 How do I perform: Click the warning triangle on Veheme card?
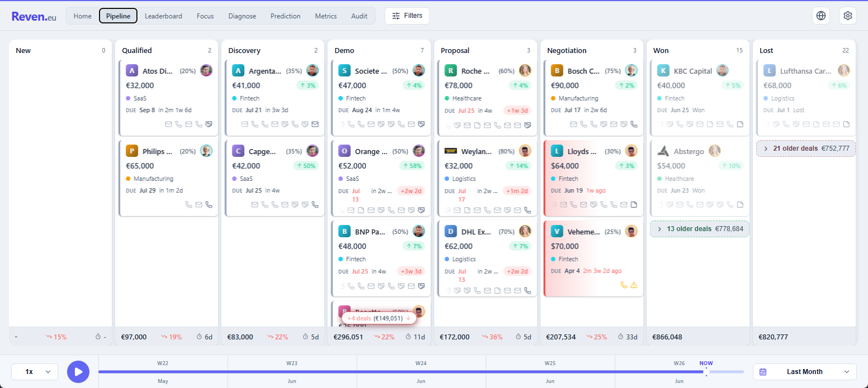(x=634, y=285)
